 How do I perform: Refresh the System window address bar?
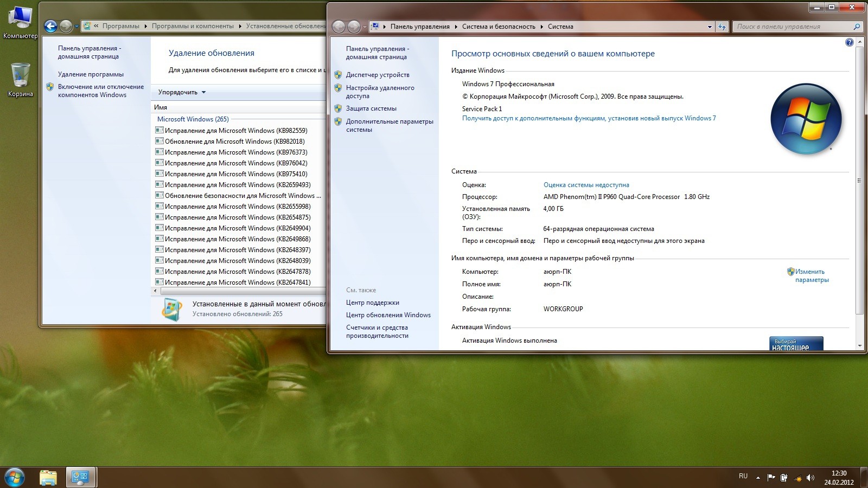tap(722, 27)
